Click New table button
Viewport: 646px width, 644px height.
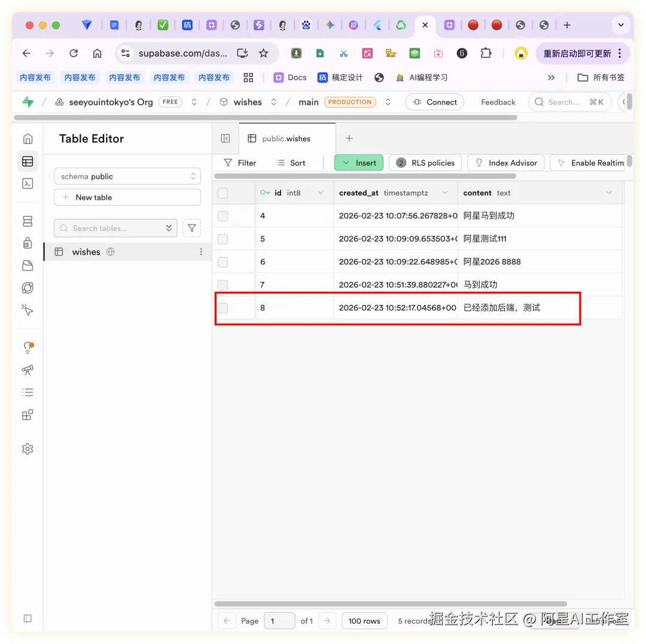(x=127, y=197)
